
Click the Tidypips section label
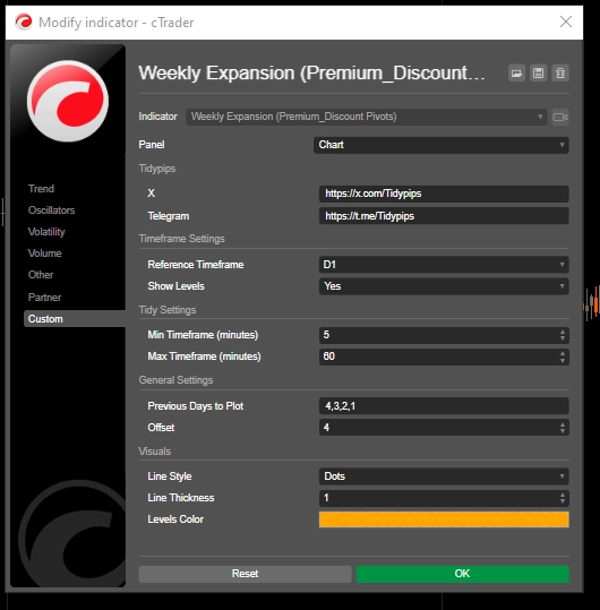(x=157, y=168)
